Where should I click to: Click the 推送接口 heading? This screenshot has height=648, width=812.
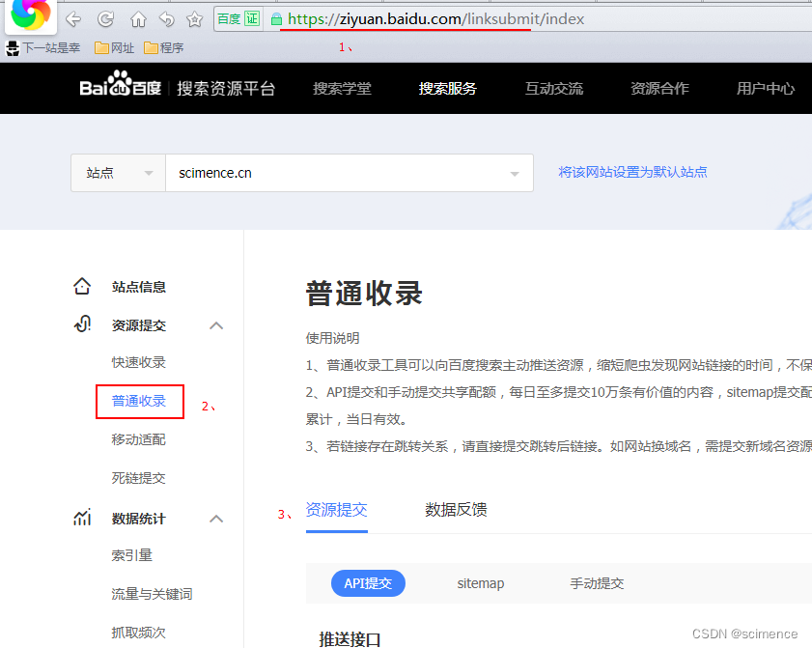[x=350, y=639]
